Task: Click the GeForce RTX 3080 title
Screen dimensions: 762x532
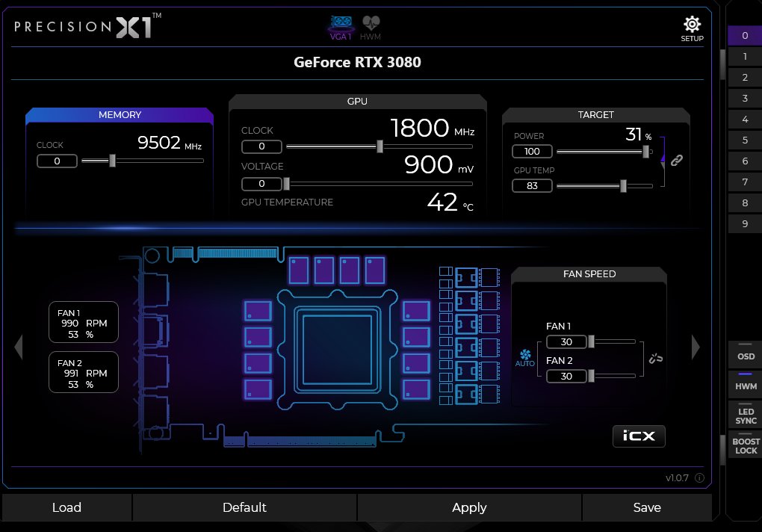Action: 357,62
